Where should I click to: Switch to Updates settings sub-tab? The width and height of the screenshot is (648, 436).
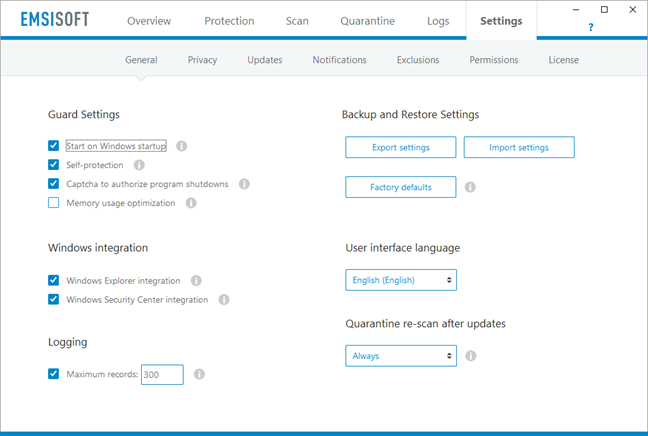pos(265,60)
